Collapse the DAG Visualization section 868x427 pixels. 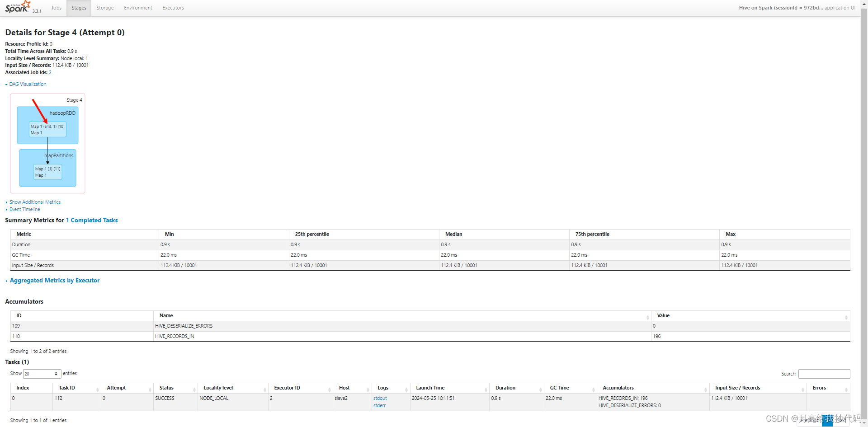point(27,84)
